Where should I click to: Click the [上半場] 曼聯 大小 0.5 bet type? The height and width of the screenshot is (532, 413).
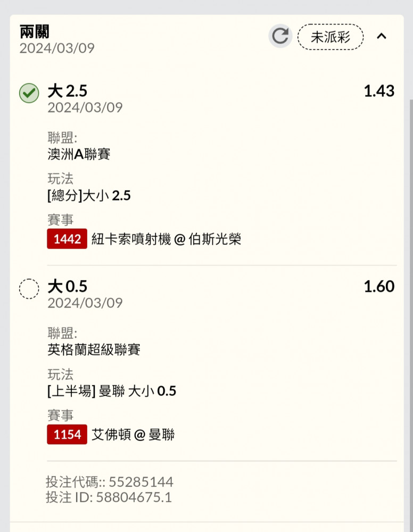point(112,392)
